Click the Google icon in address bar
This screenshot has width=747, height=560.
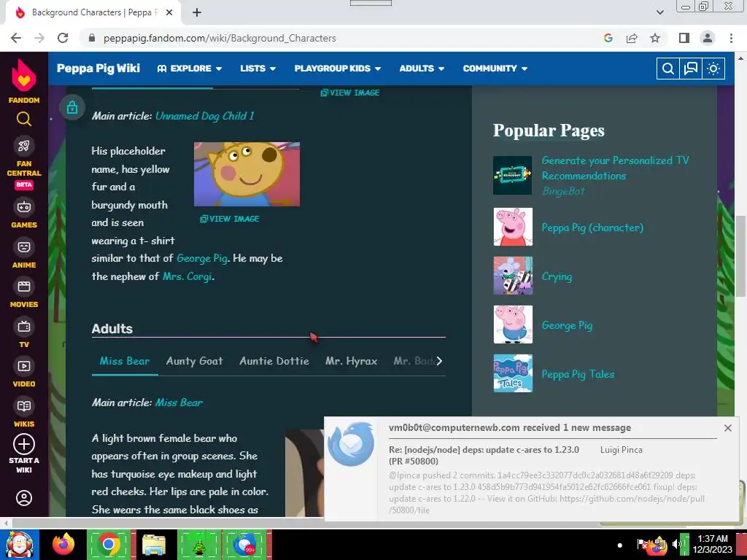coord(608,38)
